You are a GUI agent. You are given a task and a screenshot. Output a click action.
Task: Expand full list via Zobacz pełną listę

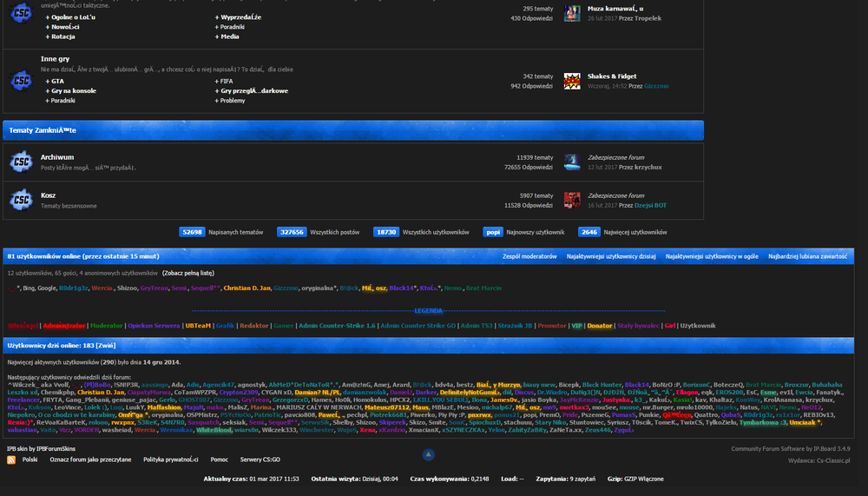188,273
